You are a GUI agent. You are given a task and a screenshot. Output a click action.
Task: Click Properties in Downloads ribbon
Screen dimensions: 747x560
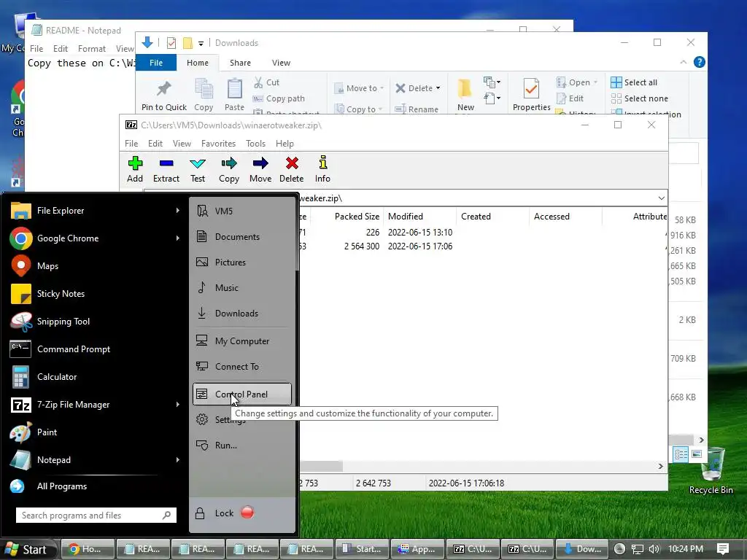[531, 94]
